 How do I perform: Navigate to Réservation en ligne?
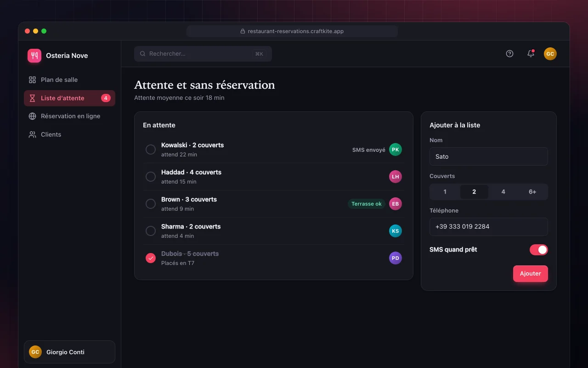(x=69, y=116)
